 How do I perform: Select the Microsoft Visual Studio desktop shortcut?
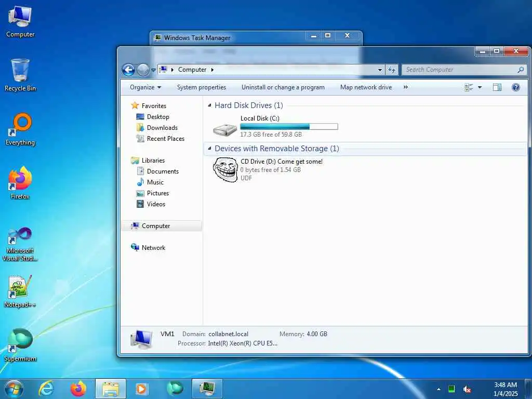click(20, 244)
